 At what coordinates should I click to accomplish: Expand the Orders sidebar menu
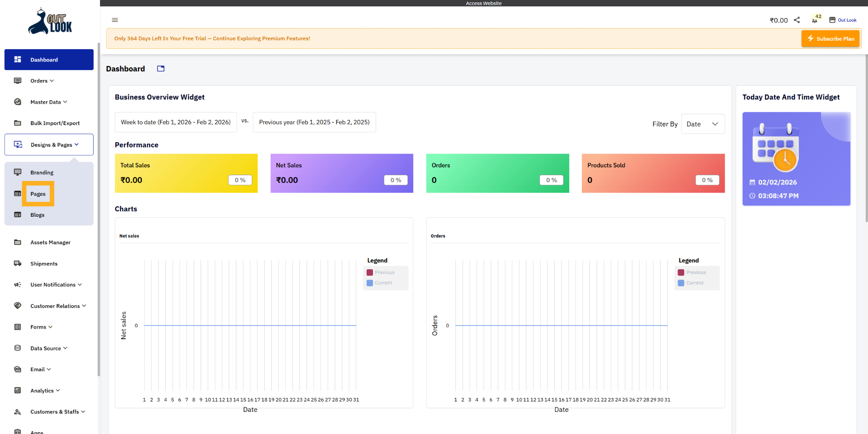(x=42, y=81)
